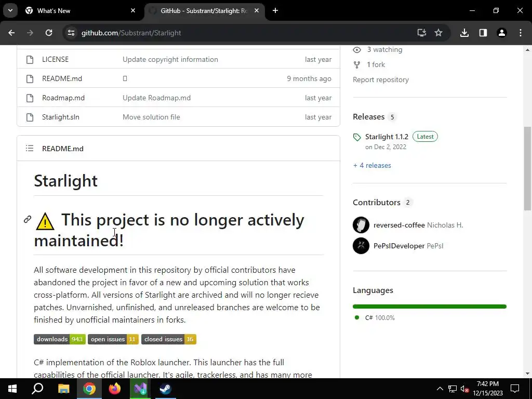Screen dimensions: 532x399
Task: Click the install app icon in address bar
Action: point(421,33)
